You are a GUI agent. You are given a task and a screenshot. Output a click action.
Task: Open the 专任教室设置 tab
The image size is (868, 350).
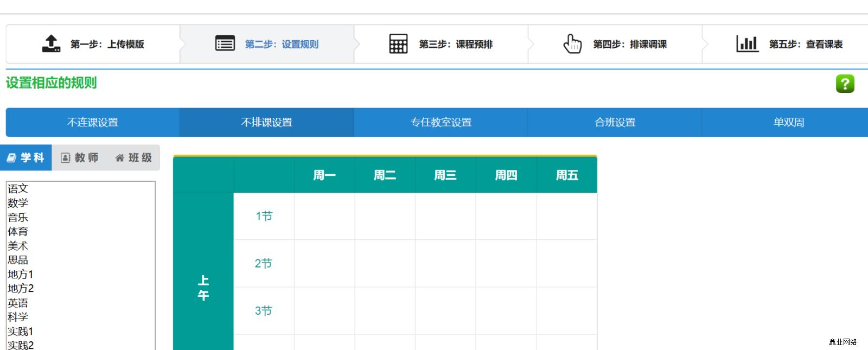click(441, 122)
